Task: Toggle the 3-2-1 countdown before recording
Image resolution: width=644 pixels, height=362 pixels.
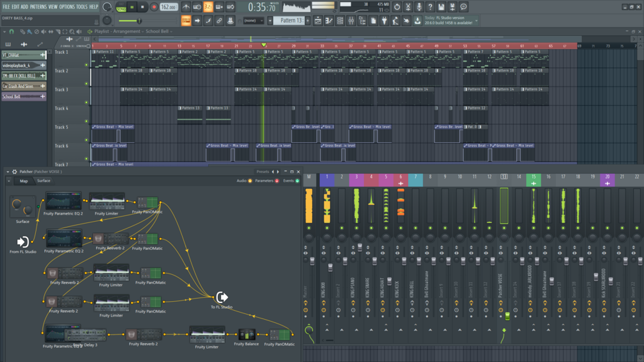Action: pos(208,7)
